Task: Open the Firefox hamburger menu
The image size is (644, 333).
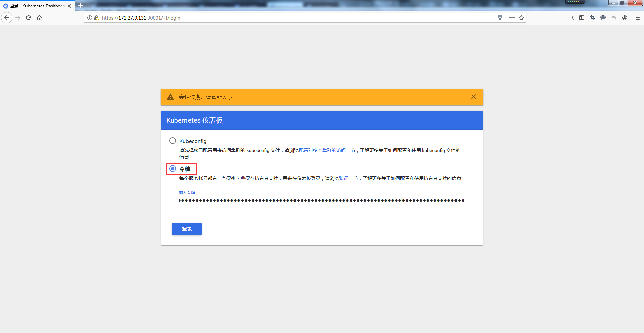Action: click(x=638, y=18)
